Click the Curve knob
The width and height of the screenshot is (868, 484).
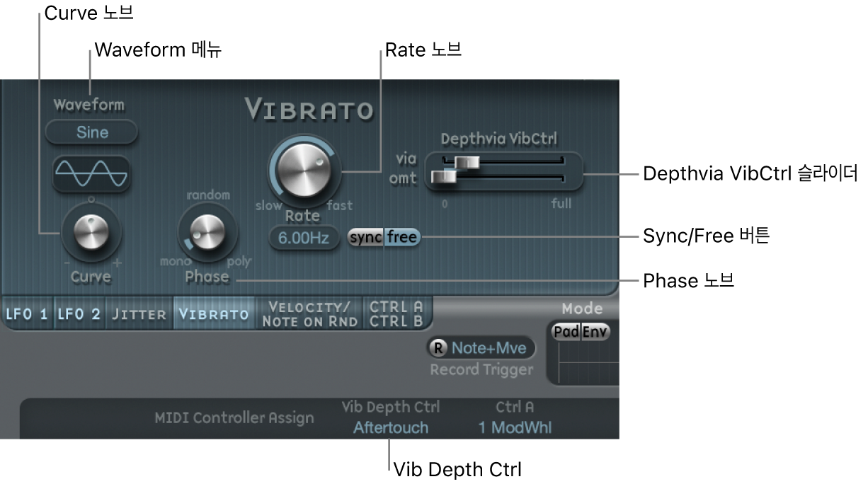pos(91,234)
